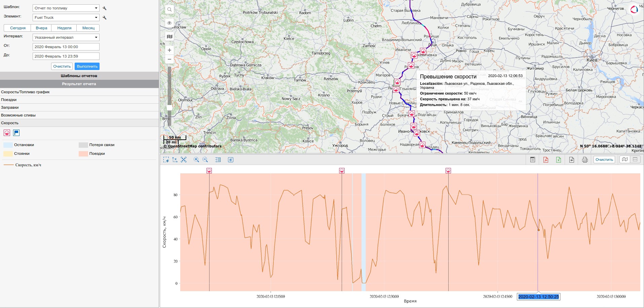Edit the Fuel Truck element wrench icon

click(105, 18)
